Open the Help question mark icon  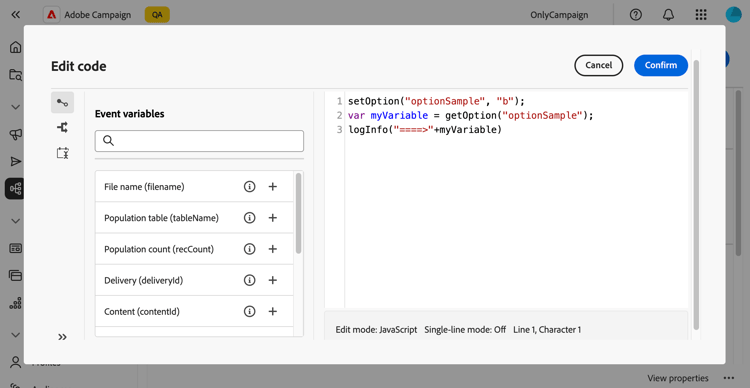[636, 15]
